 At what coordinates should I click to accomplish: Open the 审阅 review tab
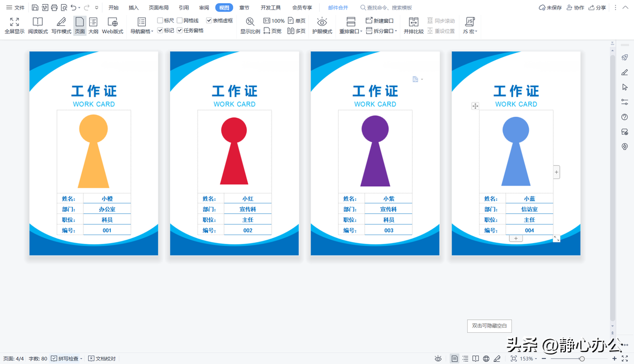pos(204,8)
